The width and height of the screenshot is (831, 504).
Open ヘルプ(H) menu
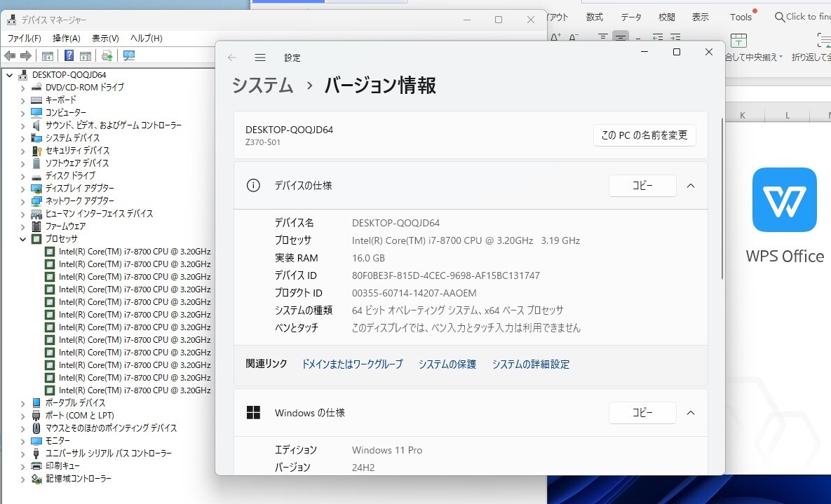pyautogui.click(x=147, y=38)
